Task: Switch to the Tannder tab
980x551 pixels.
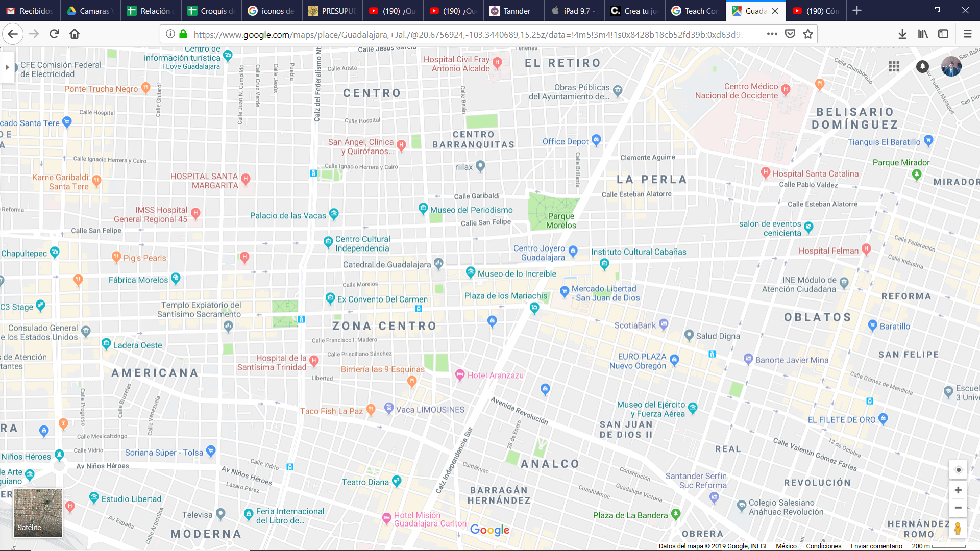Action: 513,11
